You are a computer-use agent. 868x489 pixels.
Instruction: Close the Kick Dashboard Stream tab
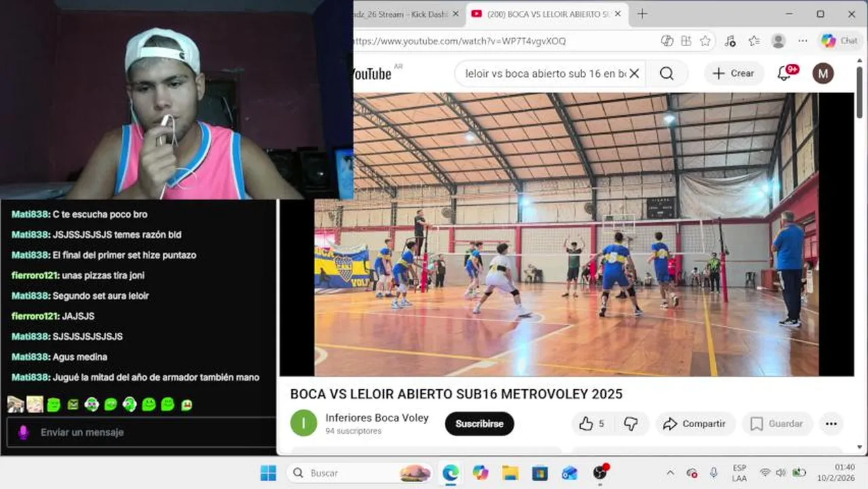tap(456, 14)
